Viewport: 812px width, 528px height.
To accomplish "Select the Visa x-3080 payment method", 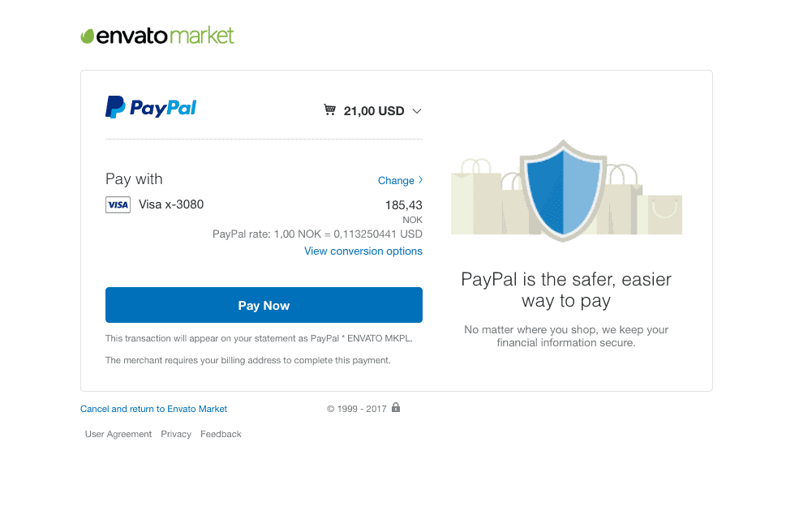I will (171, 204).
